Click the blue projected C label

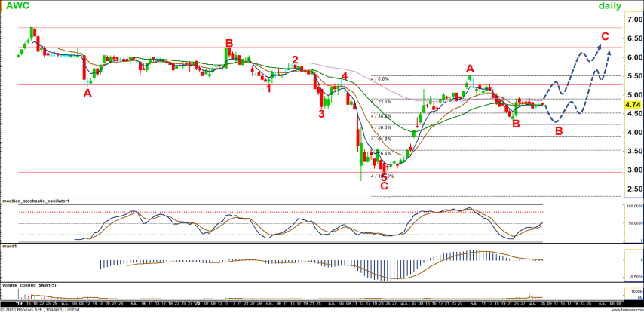tap(604, 37)
